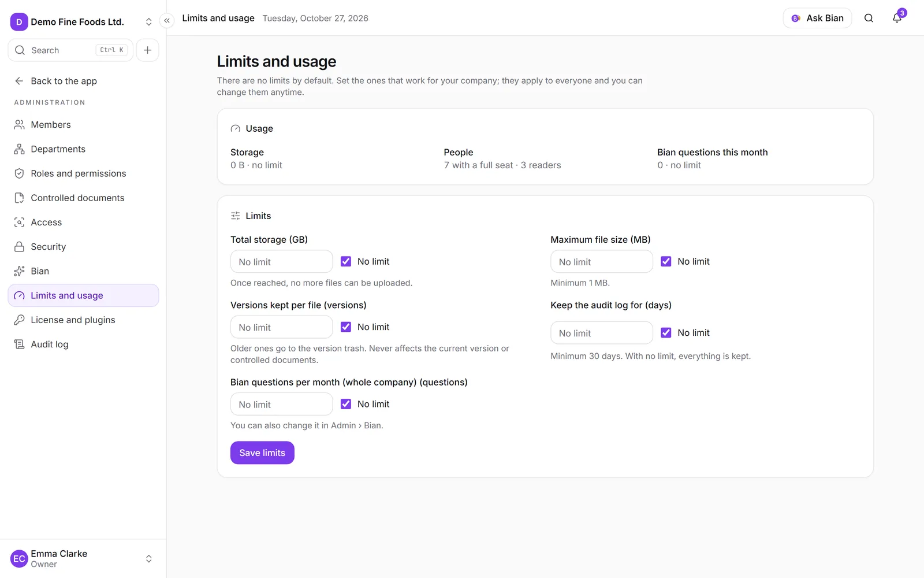Image resolution: width=924 pixels, height=578 pixels.
Task: Click the Access scan icon
Action: coord(19,223)
